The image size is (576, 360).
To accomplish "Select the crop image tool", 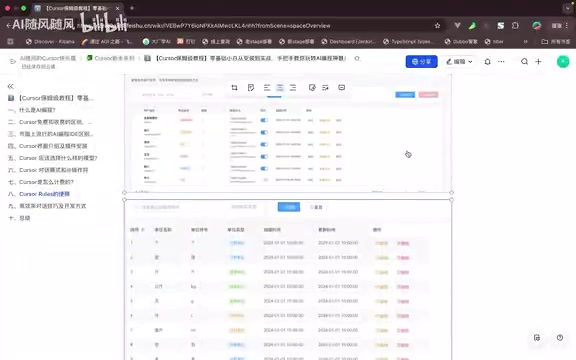I will click(234, 87).
